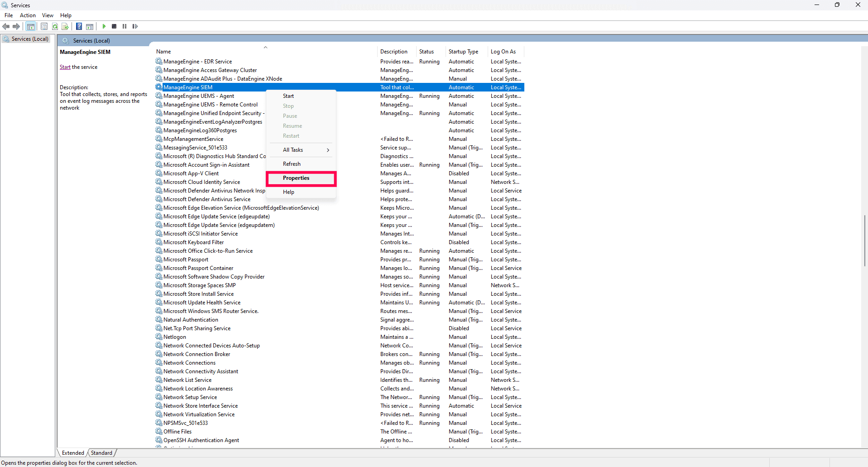Sort by the Startup Type column header
Image resolution: width=868 pixels, height=467 pixels.
click(x=467, y=52)
